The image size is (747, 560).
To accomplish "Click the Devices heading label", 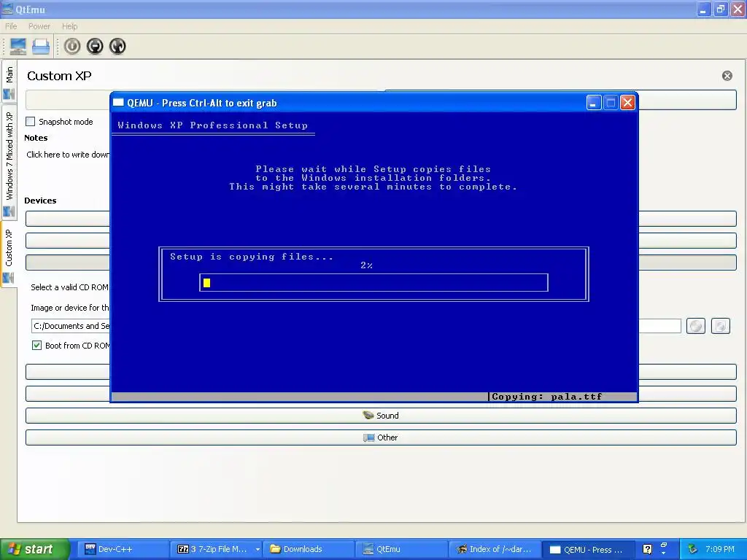I will click(x=41, y=201).
